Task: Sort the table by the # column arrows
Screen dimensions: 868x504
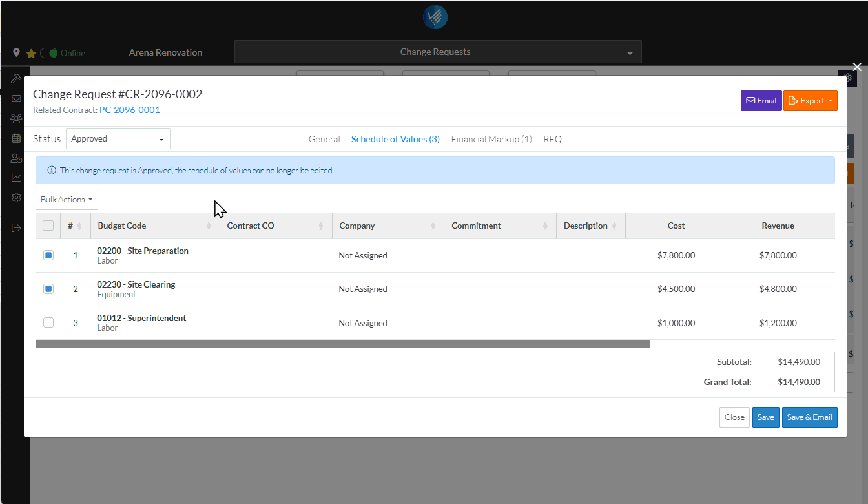Action: point(79,226)
